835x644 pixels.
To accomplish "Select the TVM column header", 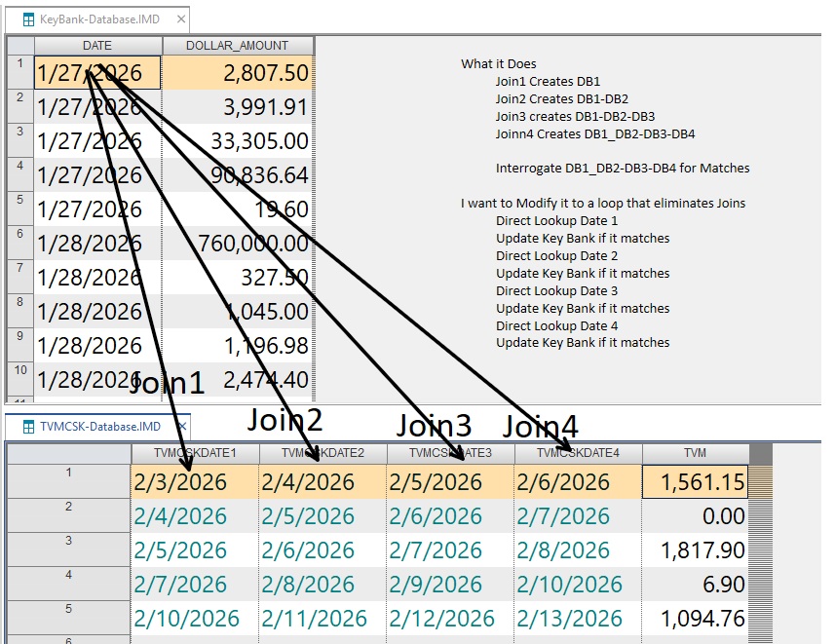I will pyautogui.click(x=695, y=453).
